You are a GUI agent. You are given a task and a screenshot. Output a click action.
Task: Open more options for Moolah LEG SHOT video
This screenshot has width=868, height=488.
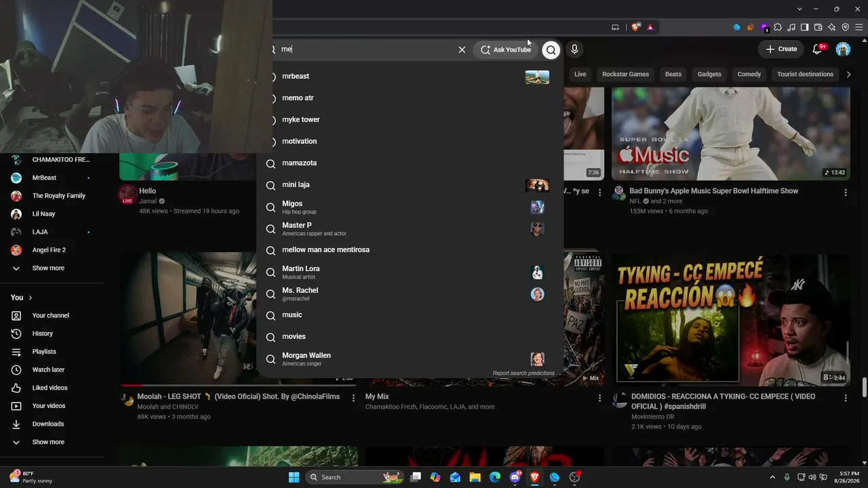pyautogui.click(x=353, y=398)
